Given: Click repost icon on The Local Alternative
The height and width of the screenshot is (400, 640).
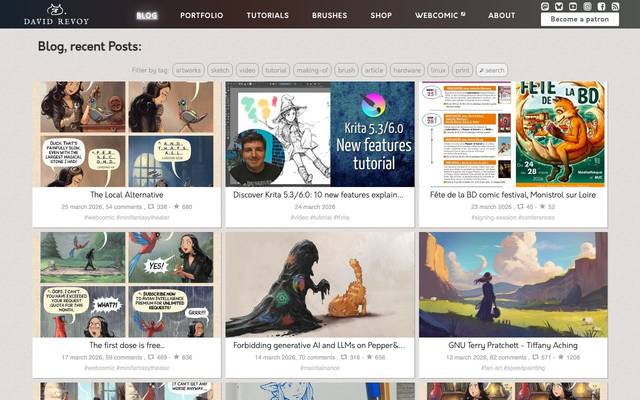Looking at the screenshot, I should (x=151, y=207).
